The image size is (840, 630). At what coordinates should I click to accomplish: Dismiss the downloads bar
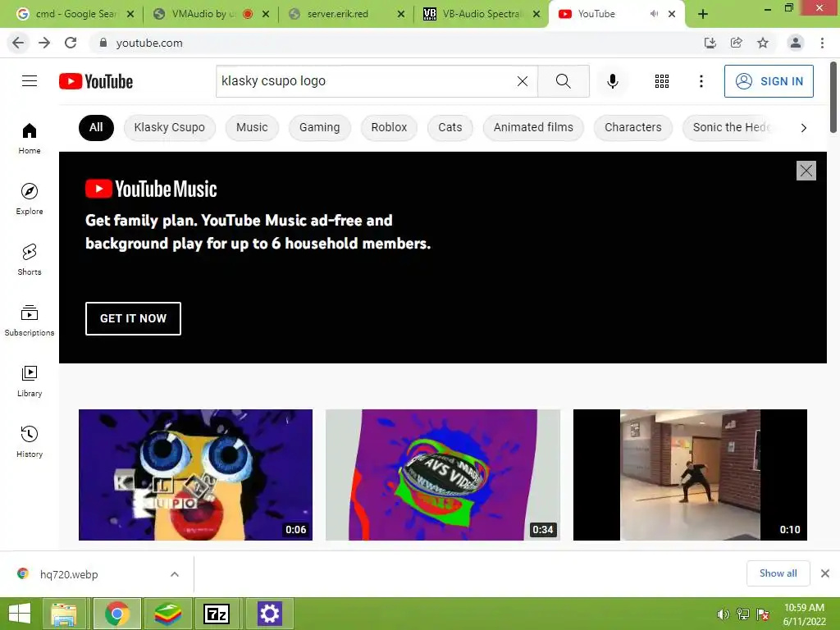pos(825,573)
